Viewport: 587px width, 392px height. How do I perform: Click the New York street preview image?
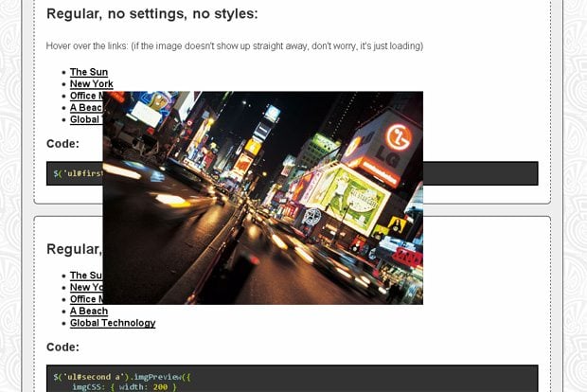click(x=262, y=198)
